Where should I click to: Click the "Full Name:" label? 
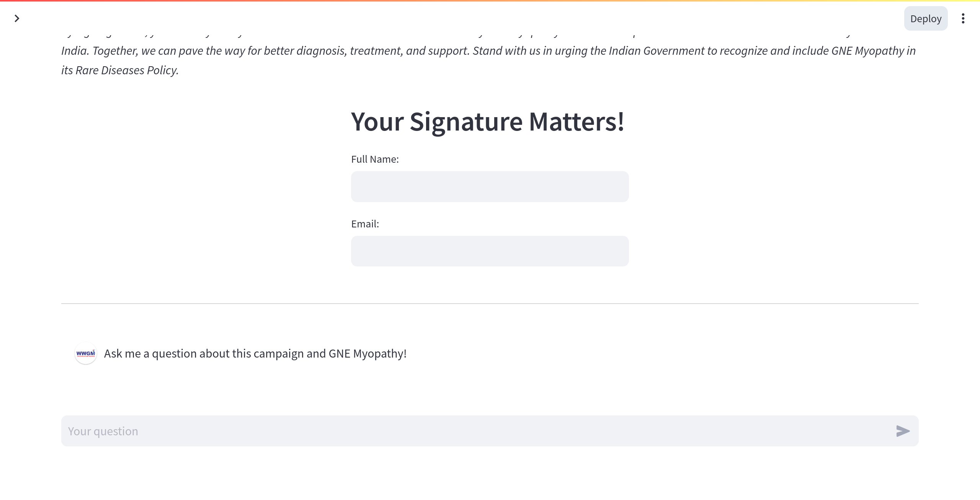375,159
